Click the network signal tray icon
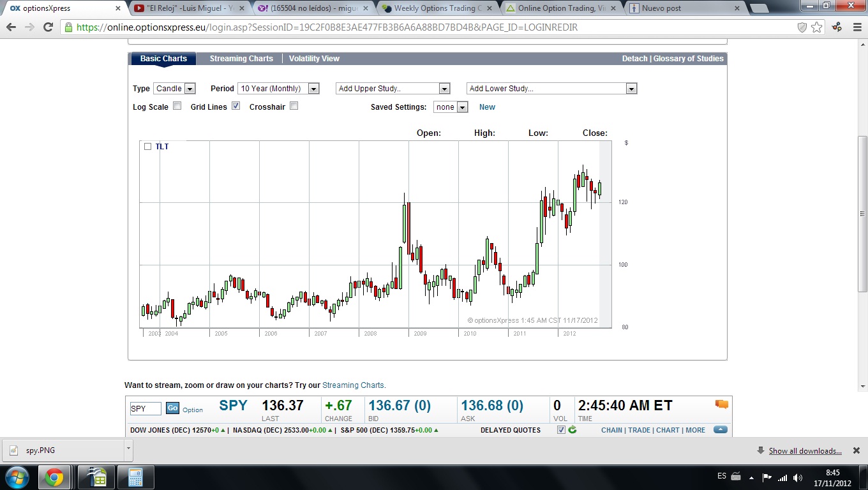The height and width of the screenshot is (490, 868). coord(782,477)
